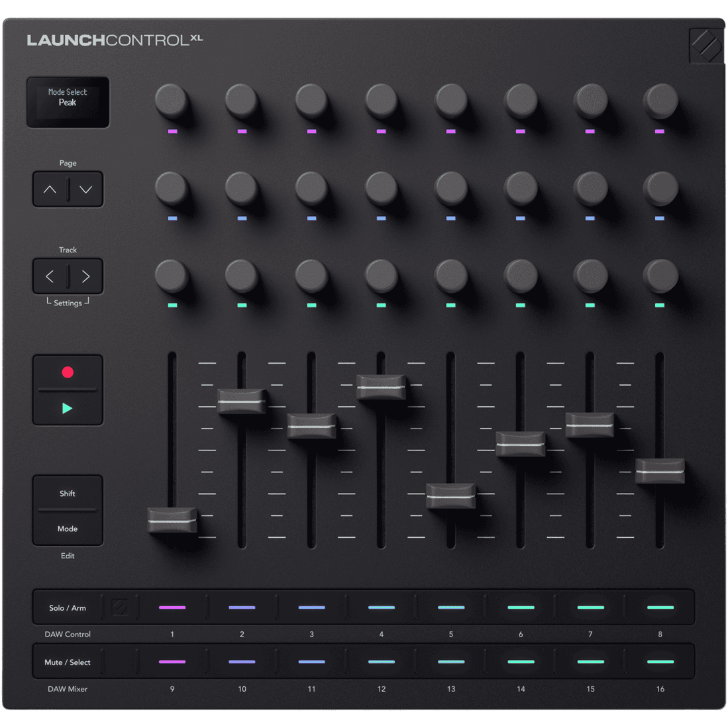Image resolution: width=728 pixels, height=728 pixels.
Task: Click blue-row knob in column 3
Action: pyautogui.click(x=311, y=188)
